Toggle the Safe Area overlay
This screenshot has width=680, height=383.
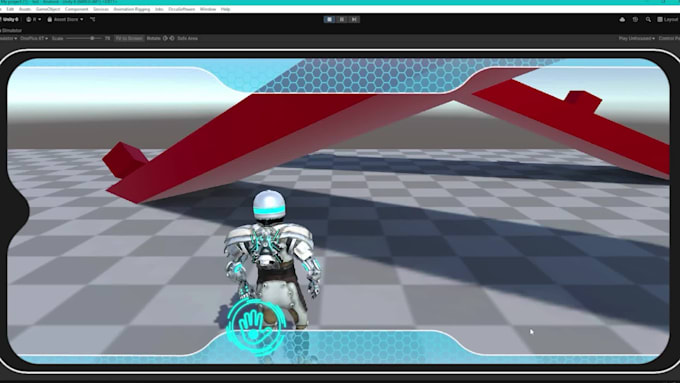(x=187, y=39)
